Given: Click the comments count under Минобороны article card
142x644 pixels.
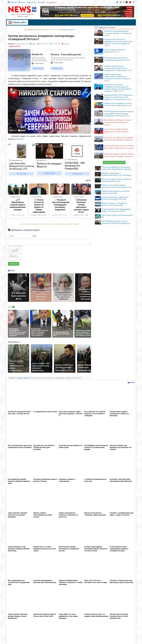Looking at the screenshot, I should coord(17,215).
